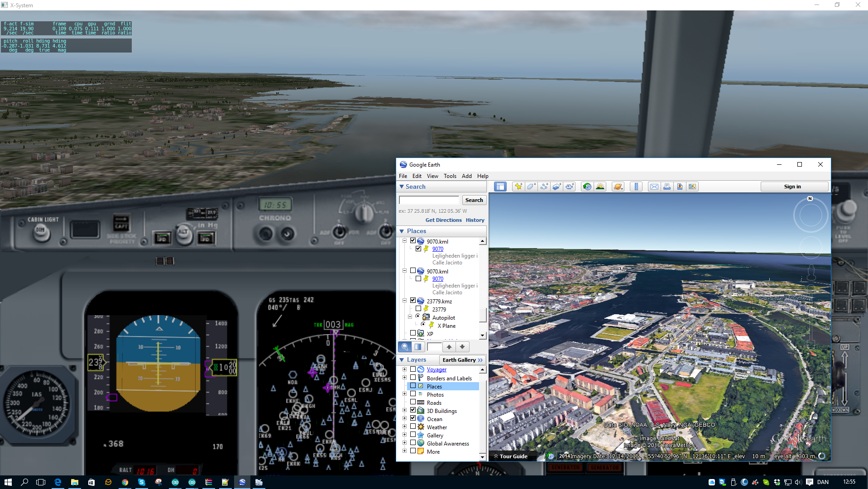The image size is (868, 489).
Task: Click the Search button
Action: pyautogui.click(x=474, y=200)
